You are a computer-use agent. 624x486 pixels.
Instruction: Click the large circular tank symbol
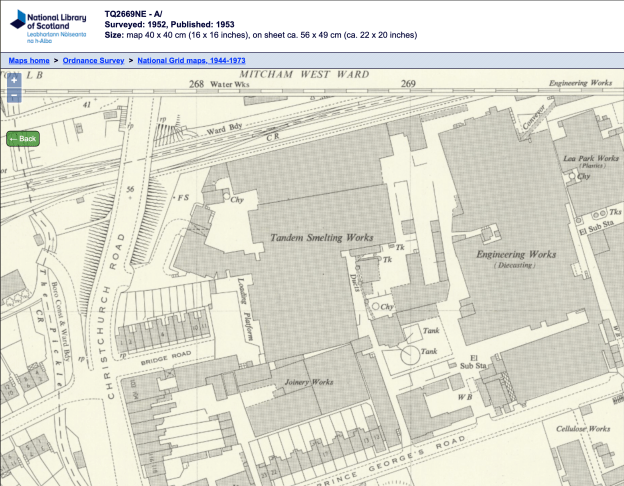click(x=408, y=355)
